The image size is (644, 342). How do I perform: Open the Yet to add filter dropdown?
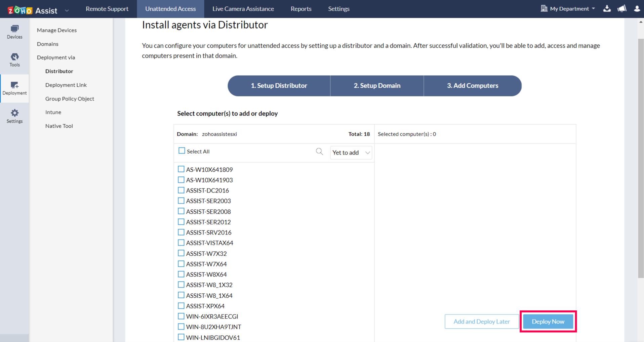351,153
